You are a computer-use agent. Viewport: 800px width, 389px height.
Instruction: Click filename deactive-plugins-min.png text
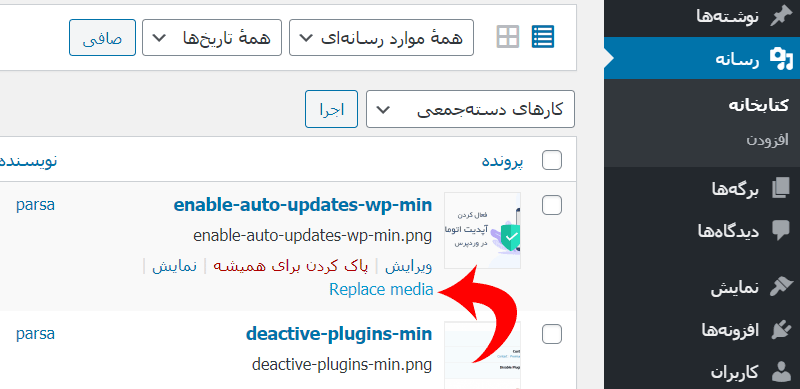[342, 365]
